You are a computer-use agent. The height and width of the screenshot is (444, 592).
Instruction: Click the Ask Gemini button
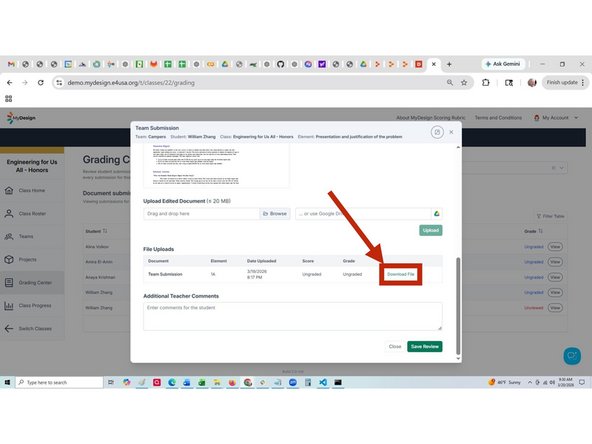(503, 64)
